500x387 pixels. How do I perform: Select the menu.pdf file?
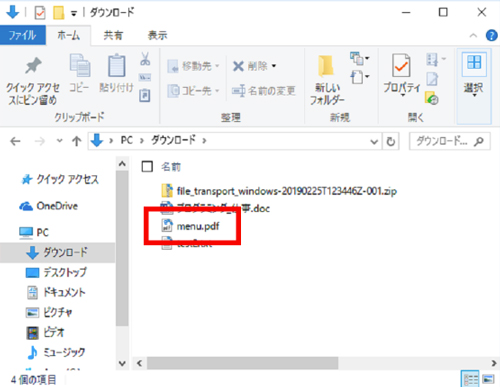(x=190, y=226)
